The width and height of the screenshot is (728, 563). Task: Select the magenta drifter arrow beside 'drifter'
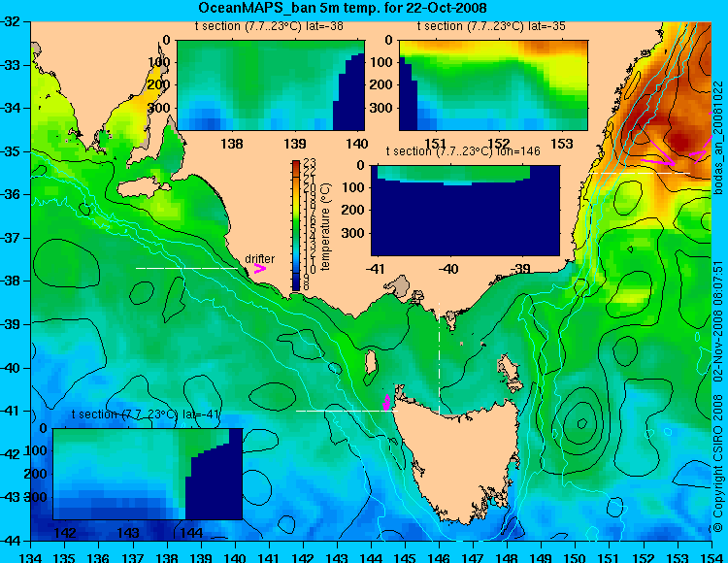pyautogui.click(x=260, y=268)
